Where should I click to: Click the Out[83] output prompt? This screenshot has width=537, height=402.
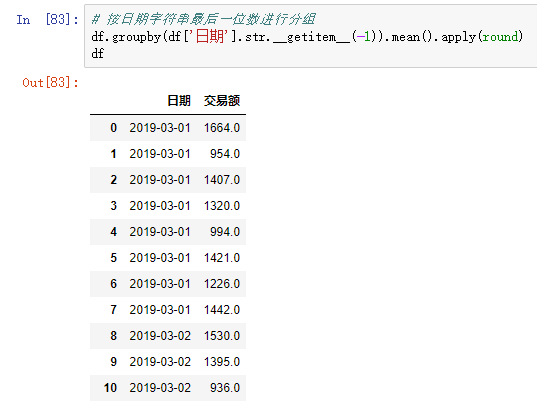click(50, 83)
